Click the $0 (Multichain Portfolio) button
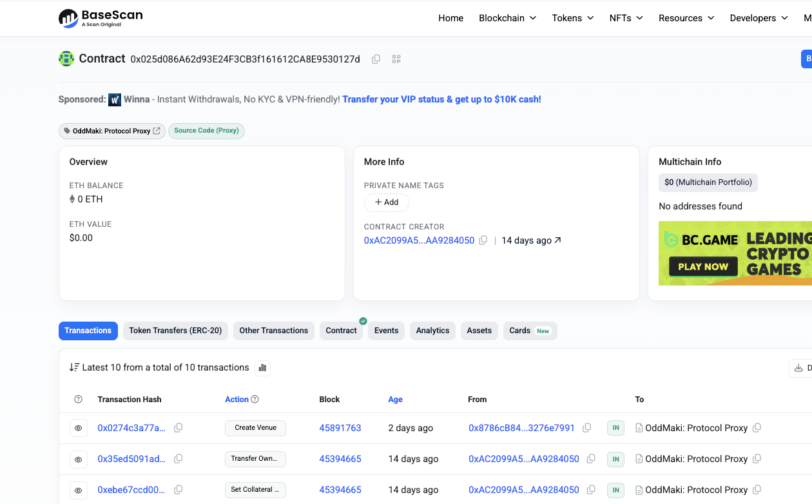The image size is (812, 504). (x=708, y=182)
